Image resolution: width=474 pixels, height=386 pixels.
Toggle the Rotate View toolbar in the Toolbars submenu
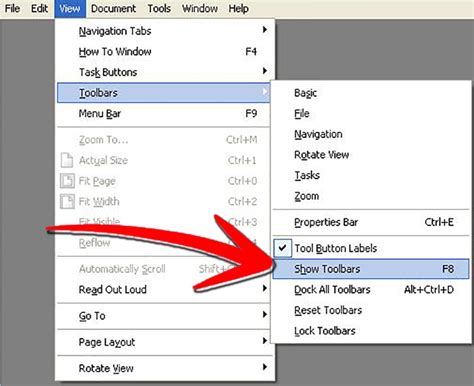click(x=371, y=155)
